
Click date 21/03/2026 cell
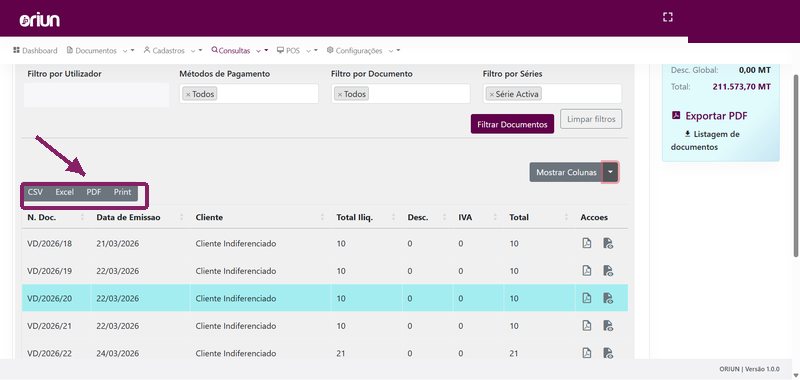117,243
